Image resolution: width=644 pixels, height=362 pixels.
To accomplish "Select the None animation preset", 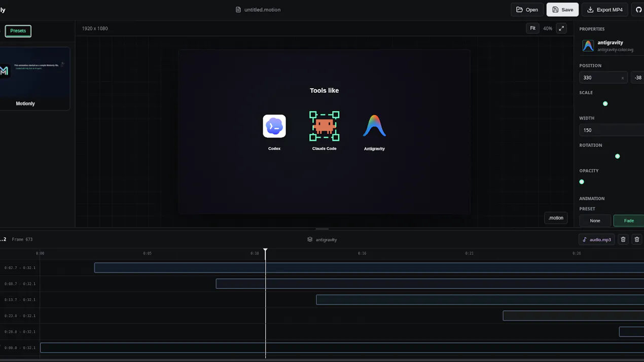I will click(x=595, y=221).
